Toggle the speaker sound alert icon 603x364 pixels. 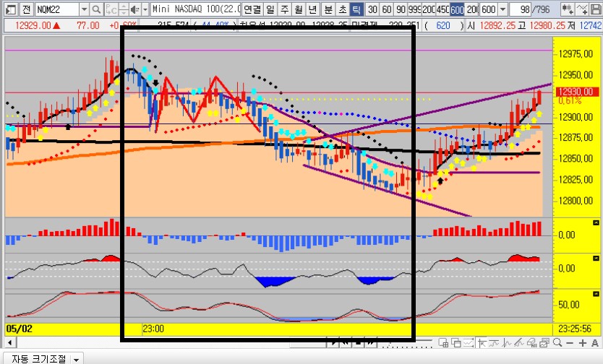(x=134, y=9)
